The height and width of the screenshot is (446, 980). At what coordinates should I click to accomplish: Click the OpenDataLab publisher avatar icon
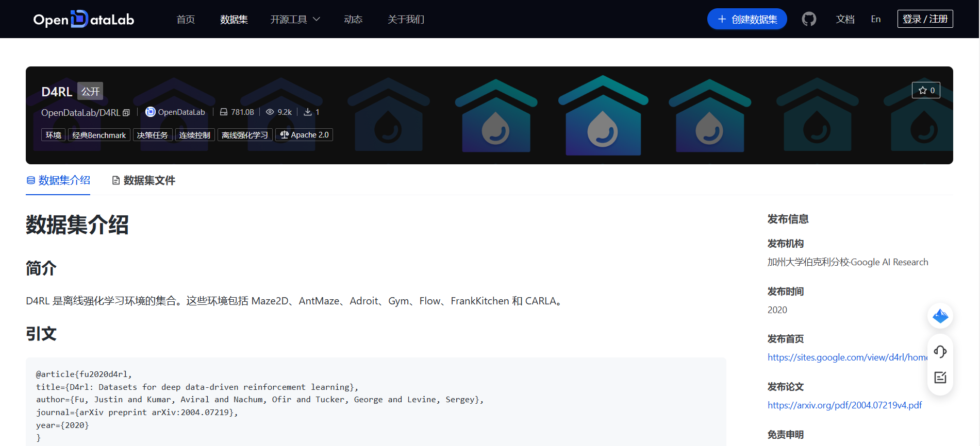tap(150, 112)
